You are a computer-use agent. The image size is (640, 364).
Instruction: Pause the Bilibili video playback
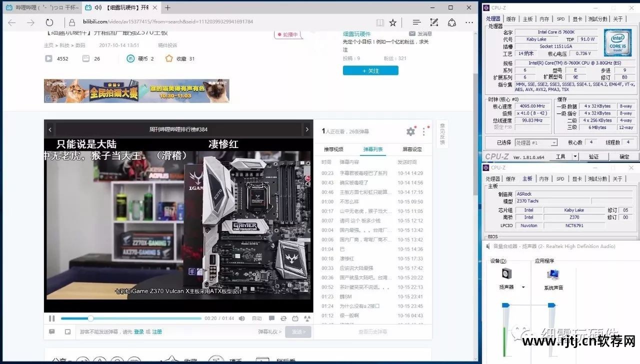point(52,318)
